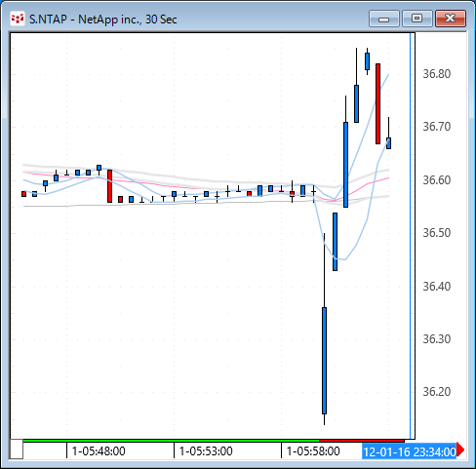
Task: Click the small white box at bottom-left corner
Action: [17, 449]
